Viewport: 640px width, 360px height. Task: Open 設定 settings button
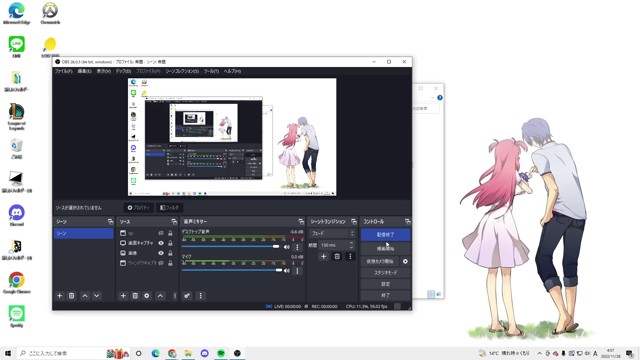coord(386,284)
